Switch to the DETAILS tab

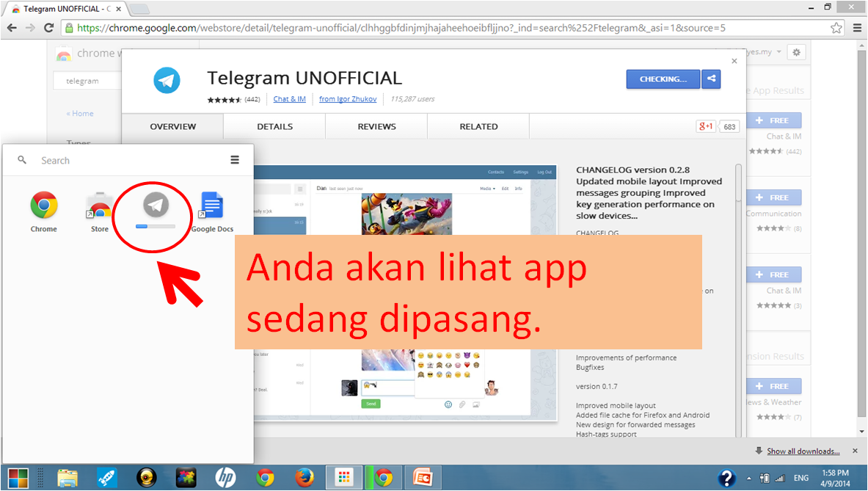[274, 126]
